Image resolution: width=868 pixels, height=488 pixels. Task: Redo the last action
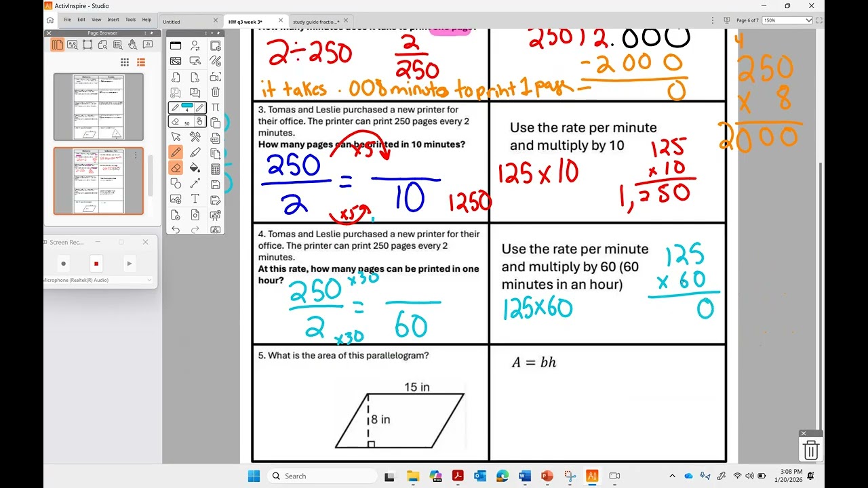click(196, 229)
